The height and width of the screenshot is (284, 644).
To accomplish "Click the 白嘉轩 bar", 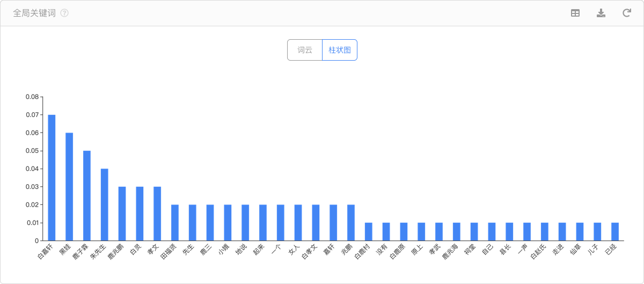I will pyautogui.click(x=52, y=177).
